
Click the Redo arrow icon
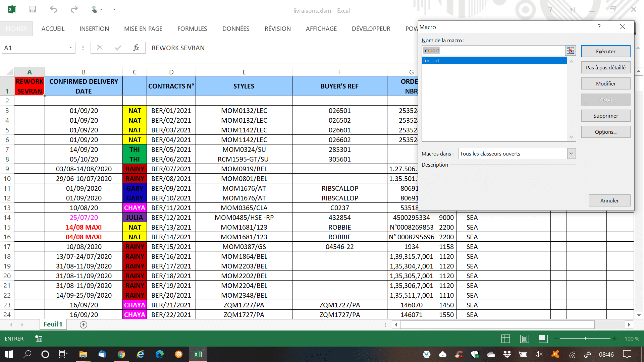coord(74,9)
